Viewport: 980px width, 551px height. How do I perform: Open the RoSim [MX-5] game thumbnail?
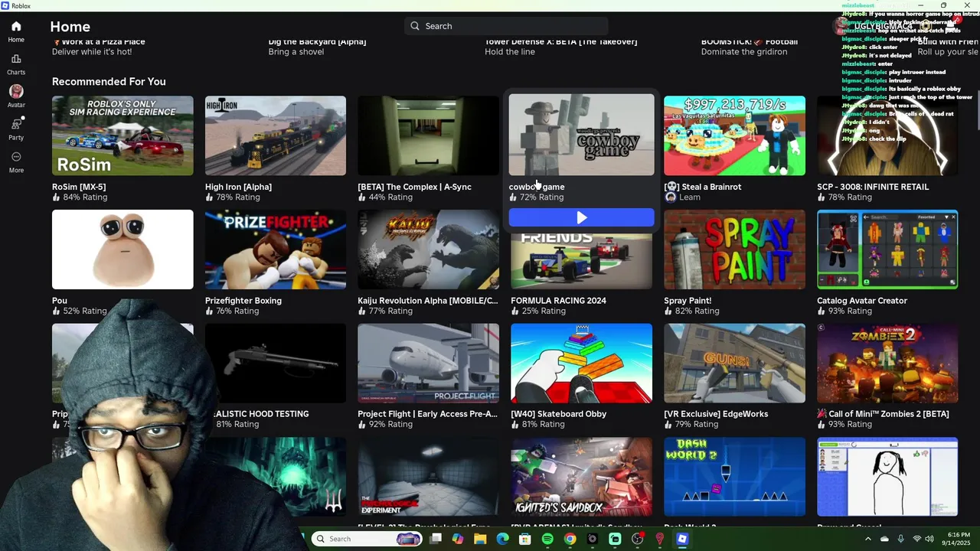coord(122,135)
